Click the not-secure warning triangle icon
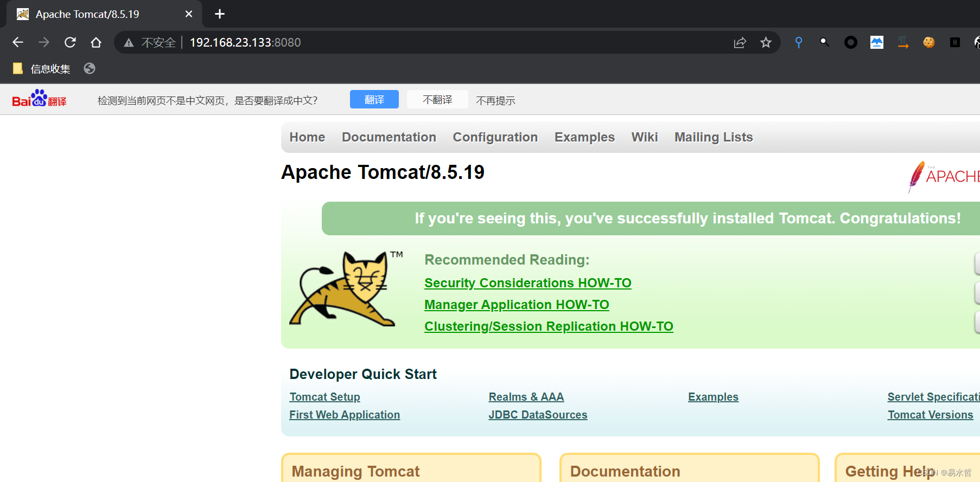Viewport: 980px width, 482px height. [129, 43]
